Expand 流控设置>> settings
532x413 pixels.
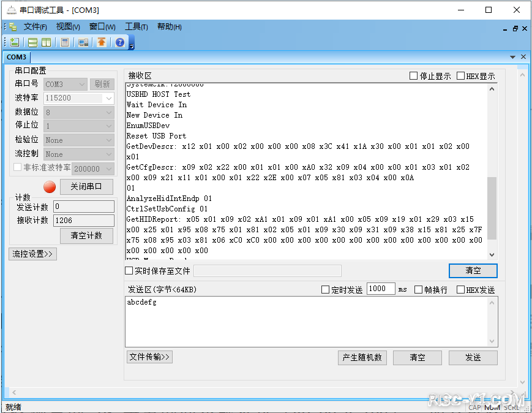[32, 254]
